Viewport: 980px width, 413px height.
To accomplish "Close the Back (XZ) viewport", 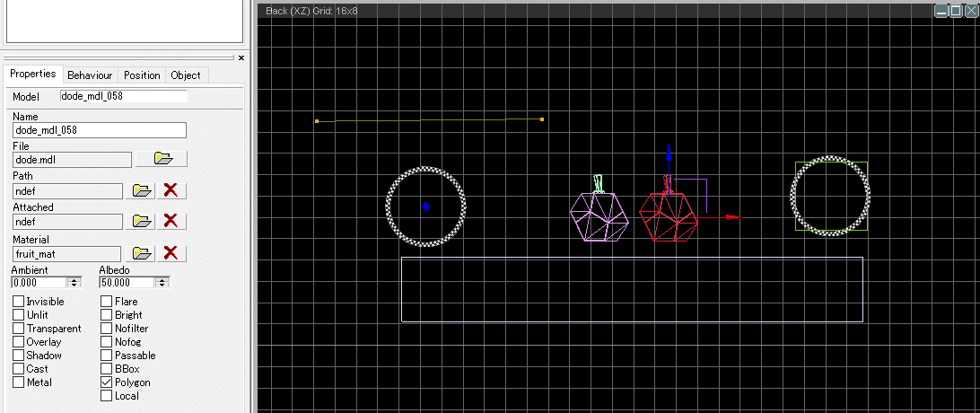I will click(969, 11).
